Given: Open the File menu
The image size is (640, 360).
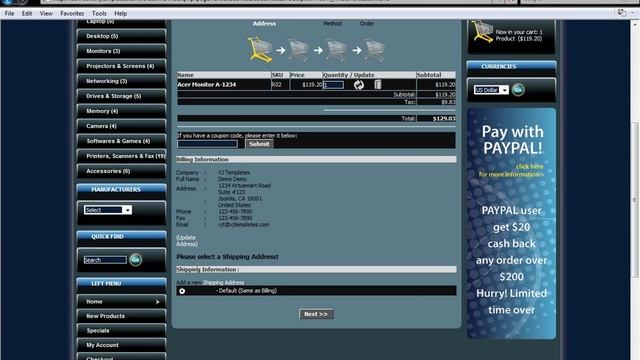Looking at the screenshot, I should (9, 13).
